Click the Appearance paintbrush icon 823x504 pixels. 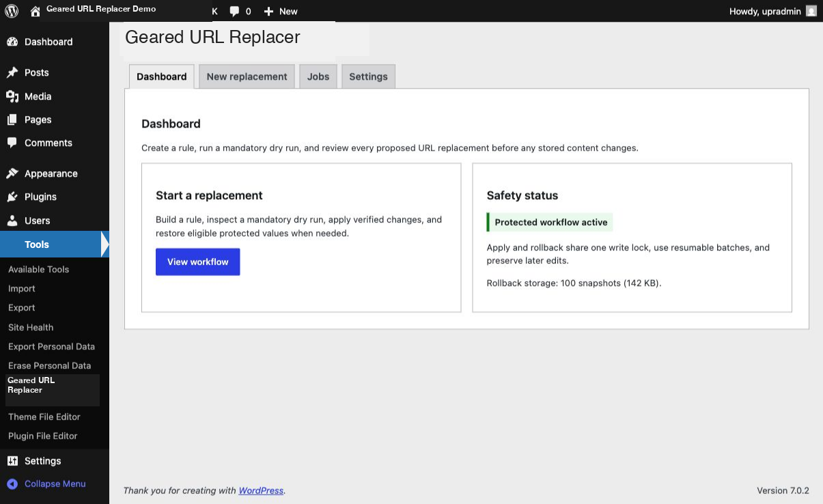pyautogui.click(x=12, y=173)
